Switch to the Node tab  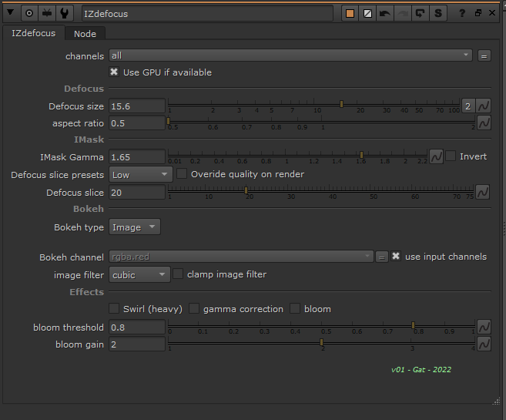(85, 34)
